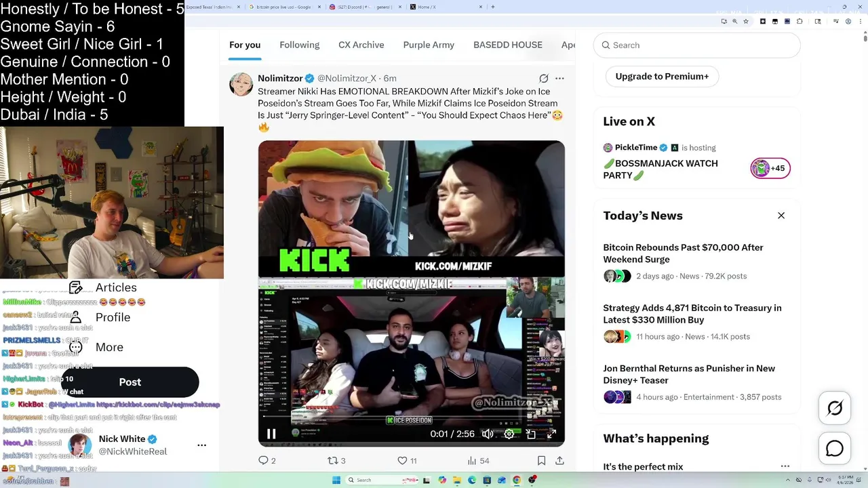Show hidden system tray icons
Screen dimensions: 868x488
point(788,480)
